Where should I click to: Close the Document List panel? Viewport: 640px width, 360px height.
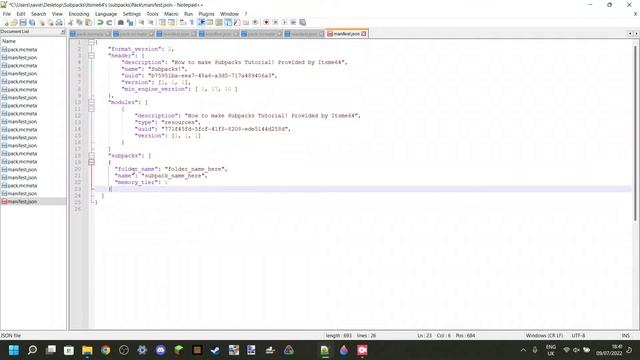63,31
